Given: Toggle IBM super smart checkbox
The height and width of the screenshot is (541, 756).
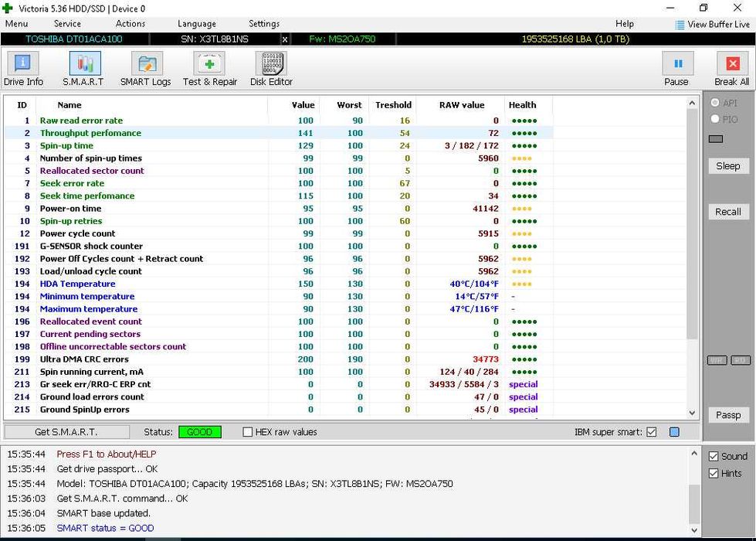Looking at the screenshot, I should 652,432.
